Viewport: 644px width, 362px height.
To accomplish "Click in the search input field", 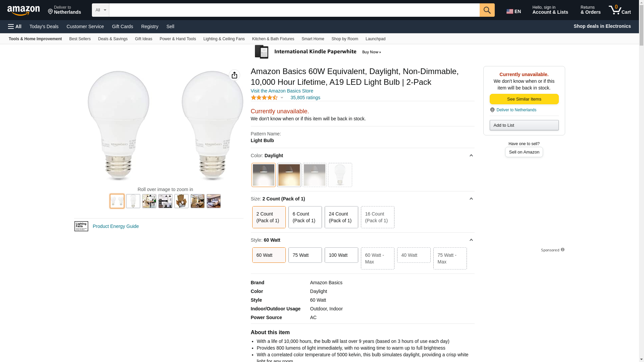I will (294, 10).
